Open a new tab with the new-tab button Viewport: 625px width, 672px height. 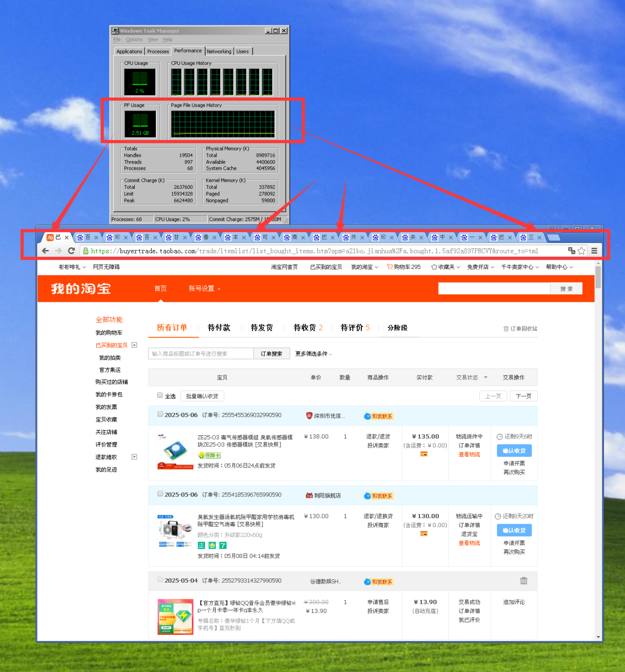553,238
